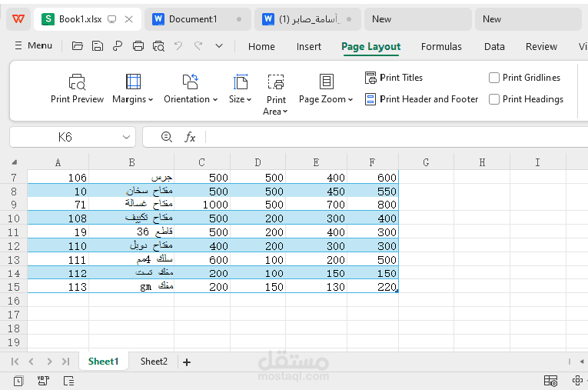Select row 10 header
588x390 pixels.
[x=14, y=218]
